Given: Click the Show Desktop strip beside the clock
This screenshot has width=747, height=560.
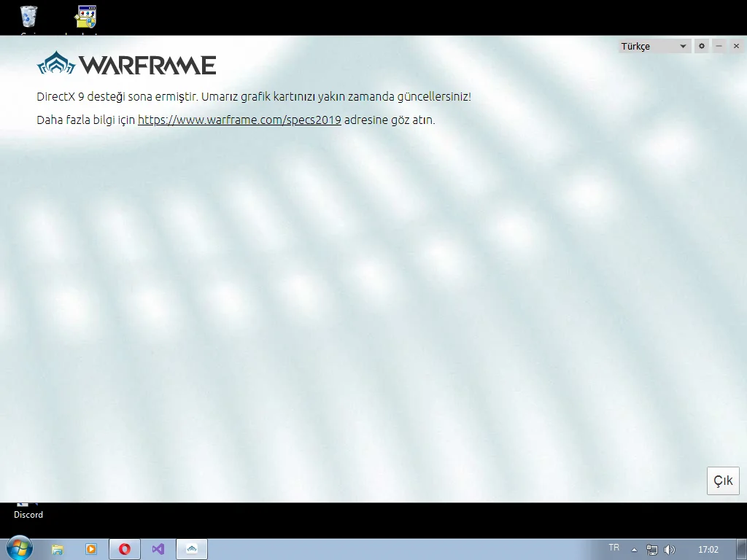Looking at the screenshot, I should [743, 550].
